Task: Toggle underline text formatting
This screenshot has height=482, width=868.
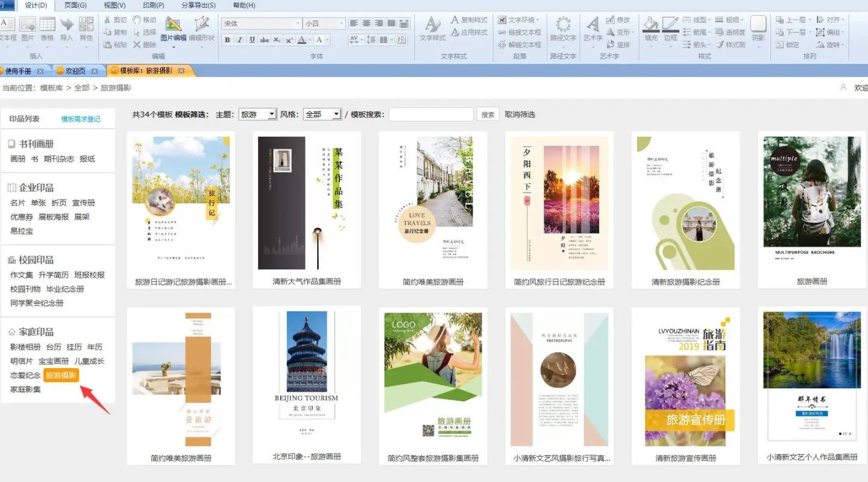Action: coord(252,40)
